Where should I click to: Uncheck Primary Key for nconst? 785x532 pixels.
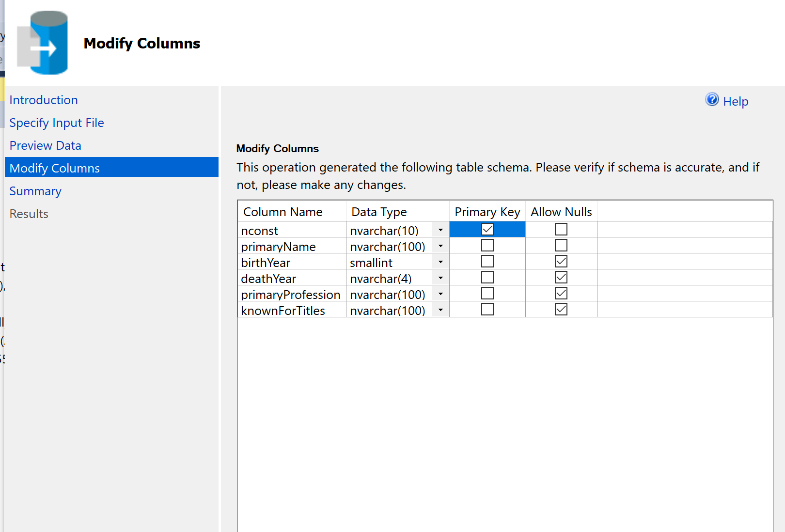(x=487, y=229)
